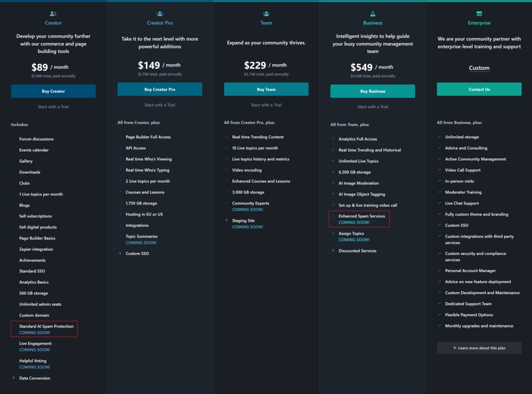Open Start with a Trial under Business
532x394 pixels.
coord(372,106)
